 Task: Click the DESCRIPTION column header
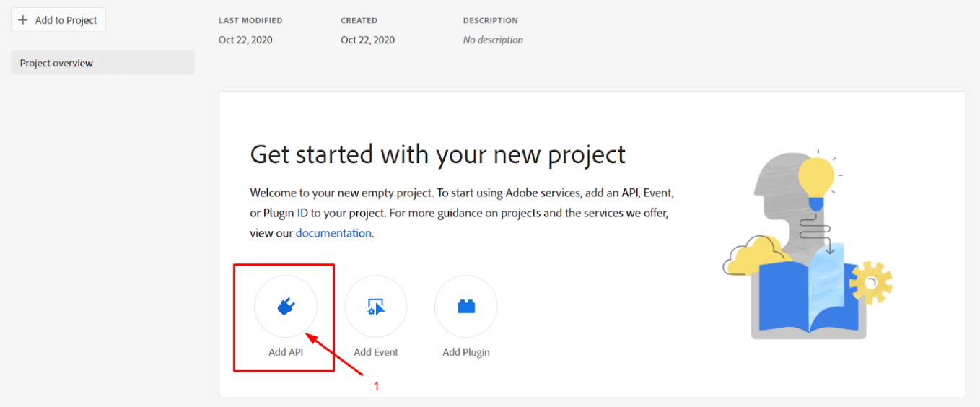coord(491,20)
